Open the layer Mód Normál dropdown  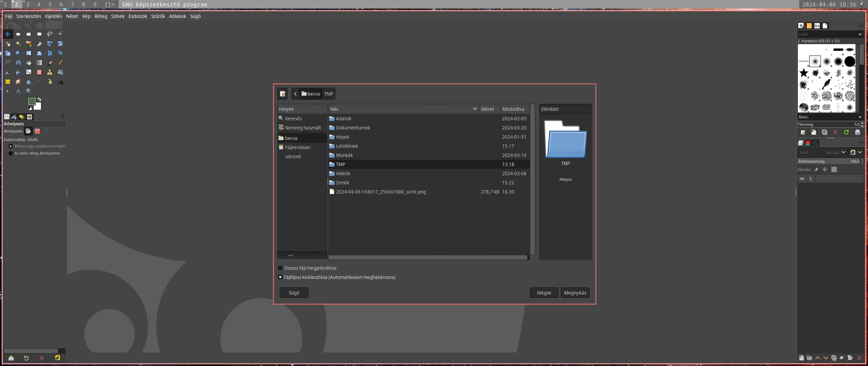[822, 152]
